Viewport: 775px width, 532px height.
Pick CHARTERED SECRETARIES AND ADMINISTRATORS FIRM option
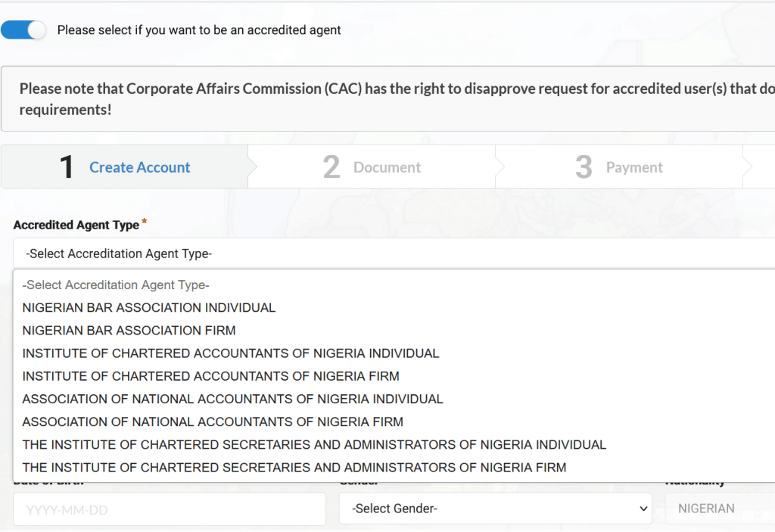pyautogui.click(x=294, y=467)
